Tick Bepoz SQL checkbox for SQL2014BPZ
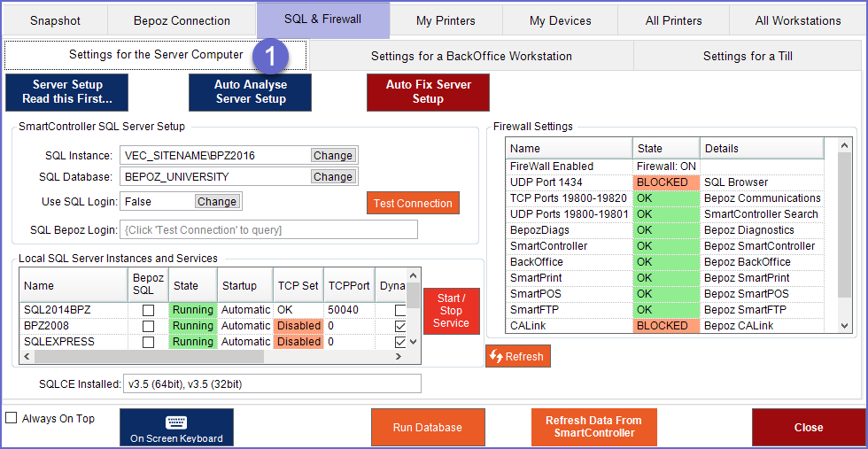The image size is (868, 449). pyautogui.click(x=148, y=310)
